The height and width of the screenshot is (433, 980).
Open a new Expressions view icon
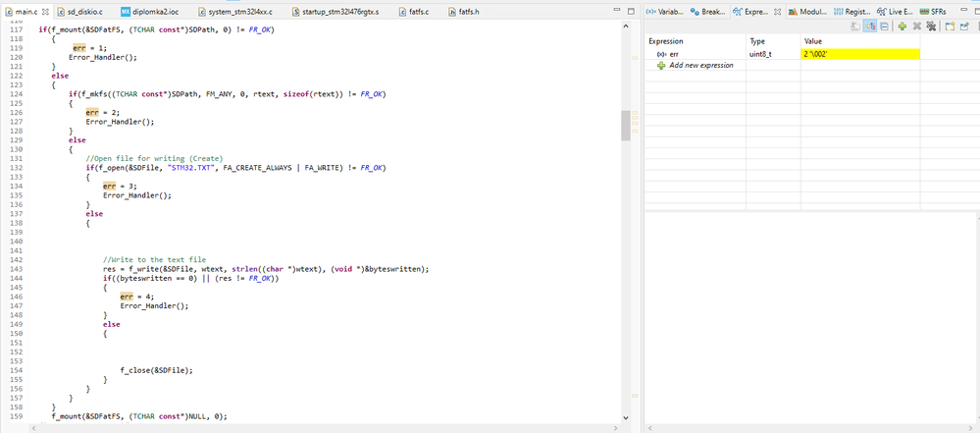(950, 27)
